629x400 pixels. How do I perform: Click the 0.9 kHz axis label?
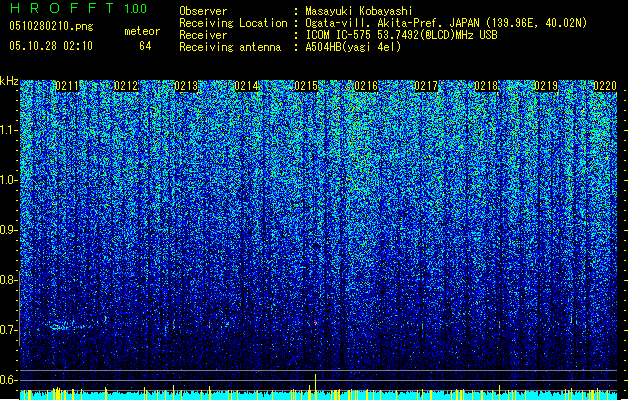point(9,230)
